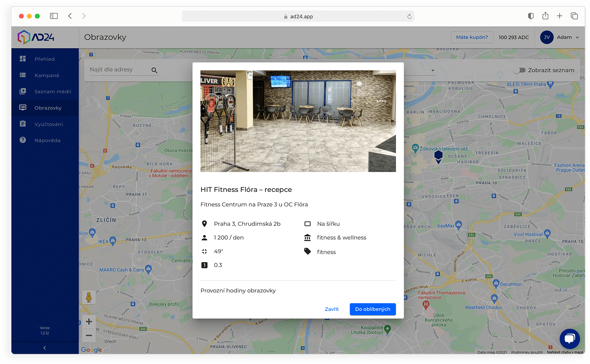Open the filter dropdown arrow above the map

(x=433, y=71)
